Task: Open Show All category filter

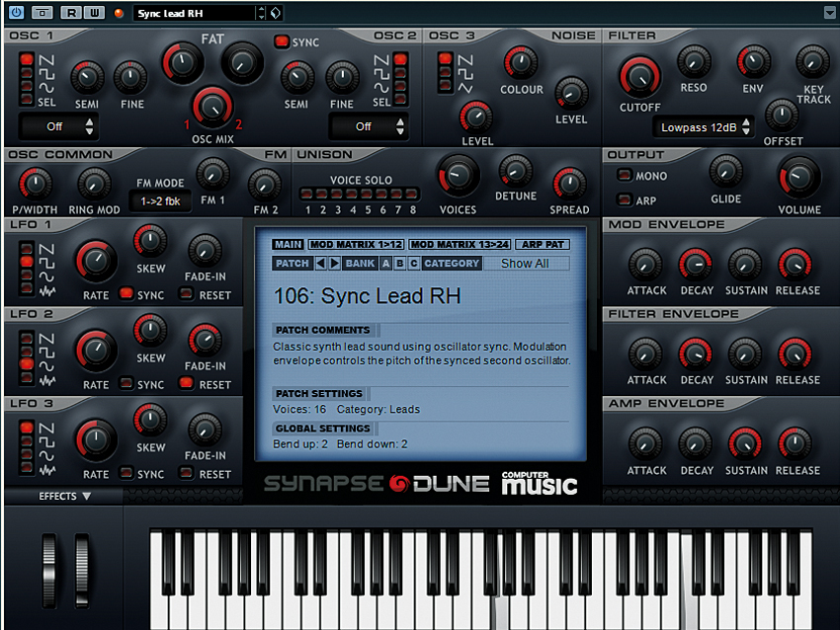Action: coord(526,264)
